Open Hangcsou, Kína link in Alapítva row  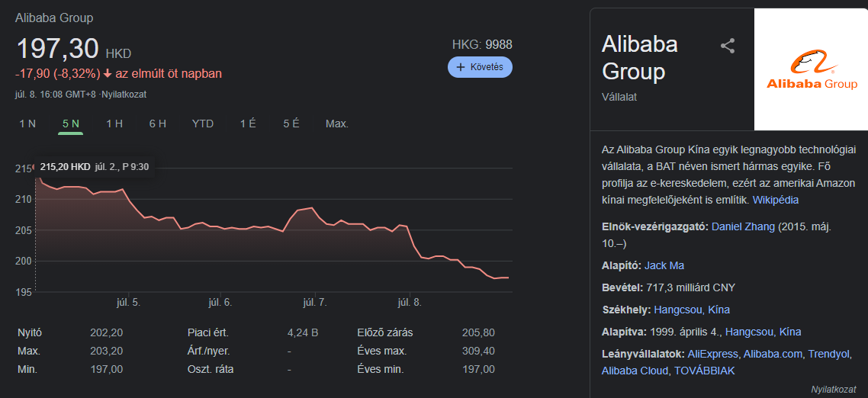(x=763, y=332)
